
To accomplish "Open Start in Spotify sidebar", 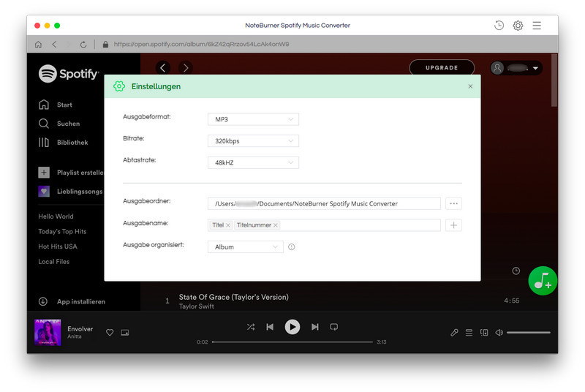I will pos(56,105).
